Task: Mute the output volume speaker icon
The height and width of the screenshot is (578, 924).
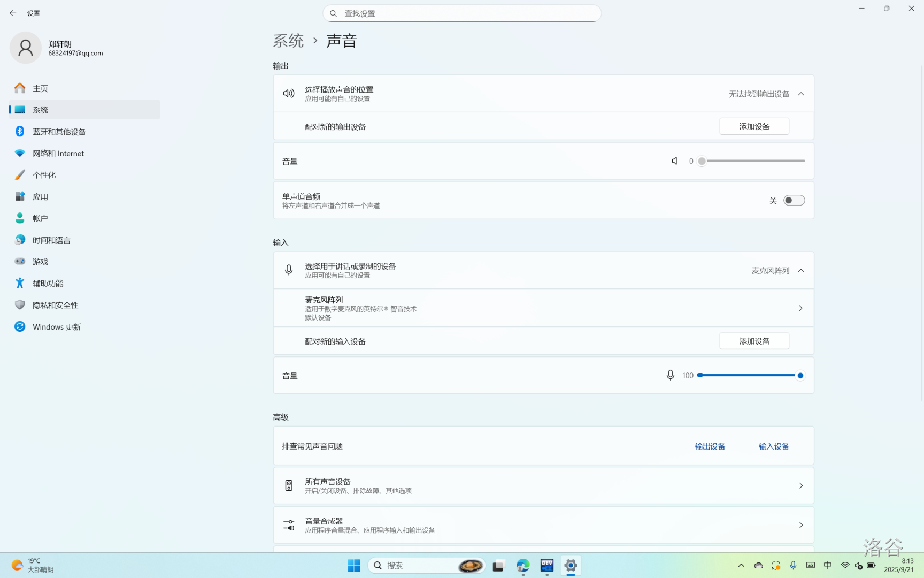Action: (x=674, y=161)
